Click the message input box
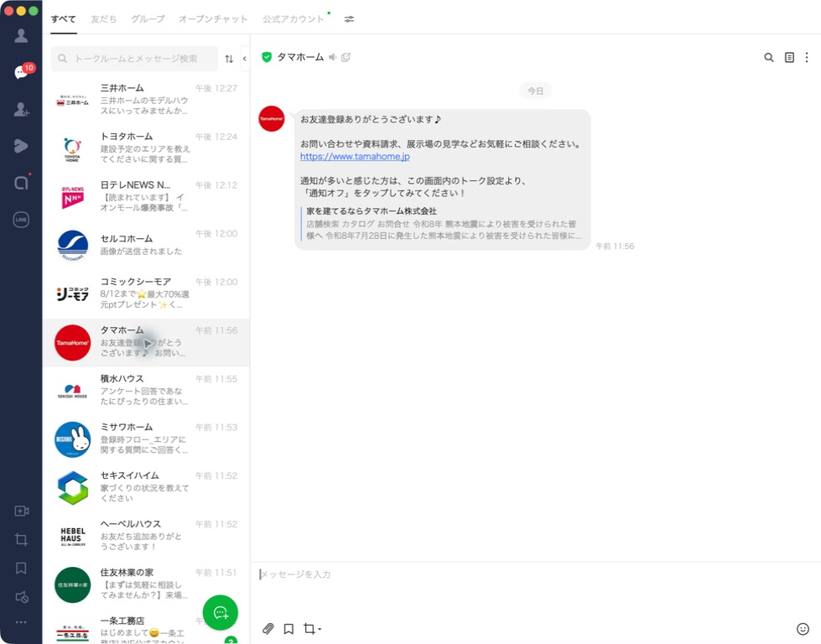Image resolution: width=821 pixels, height=644 pixels. [534, 574]
